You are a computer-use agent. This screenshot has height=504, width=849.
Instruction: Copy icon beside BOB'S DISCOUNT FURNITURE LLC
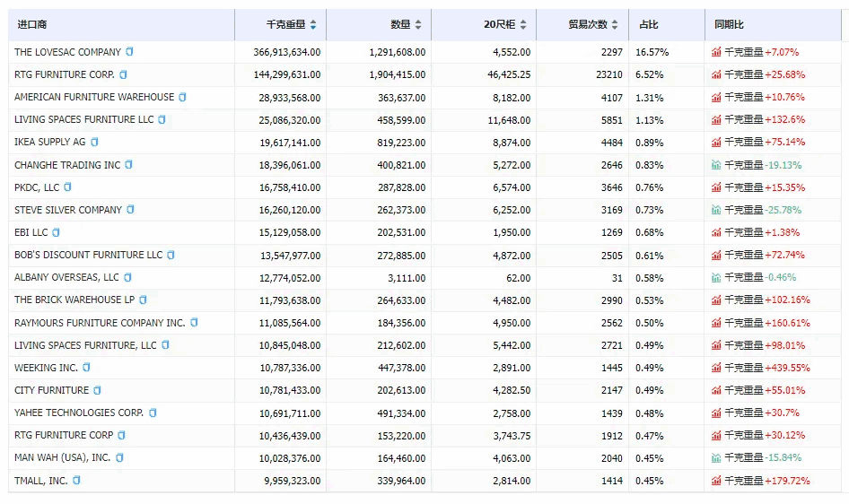pyautogui.click(x=171, y=255)
